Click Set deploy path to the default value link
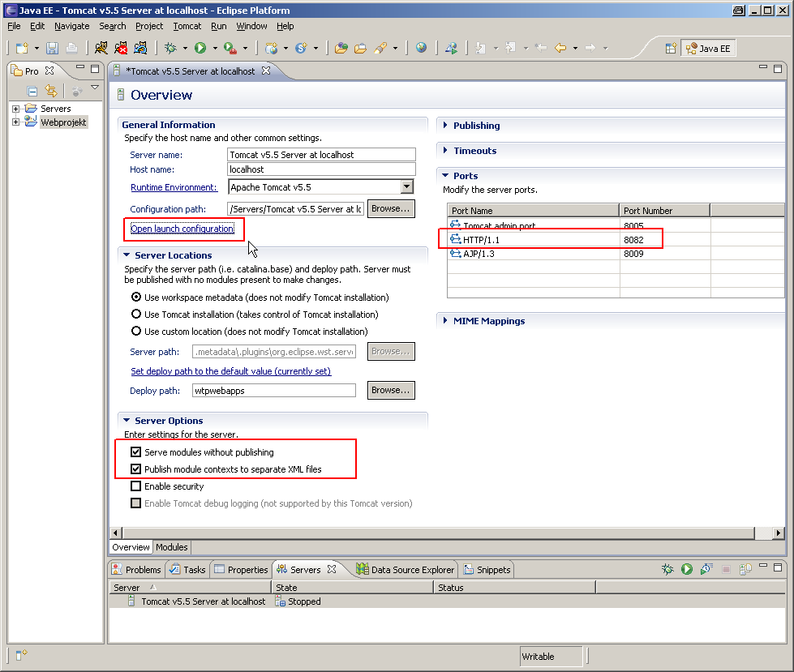Screen dimensions: 794x672 pos(231,371)
